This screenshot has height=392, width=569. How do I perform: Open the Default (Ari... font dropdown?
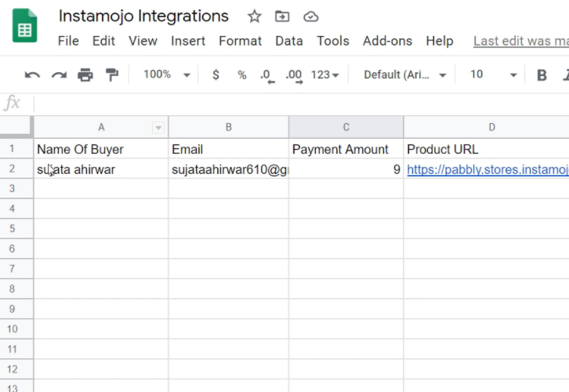(405, 74)
